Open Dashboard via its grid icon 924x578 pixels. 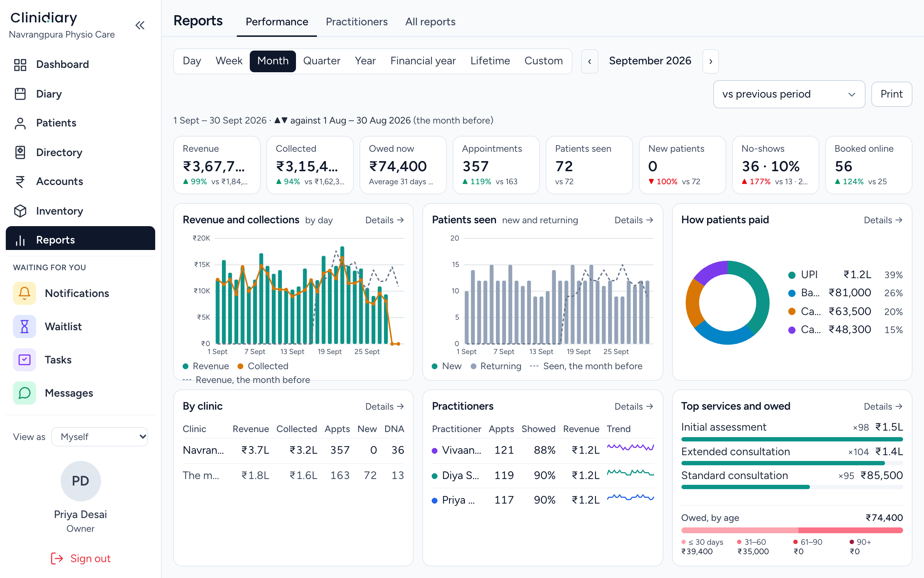tap(20, 65)
